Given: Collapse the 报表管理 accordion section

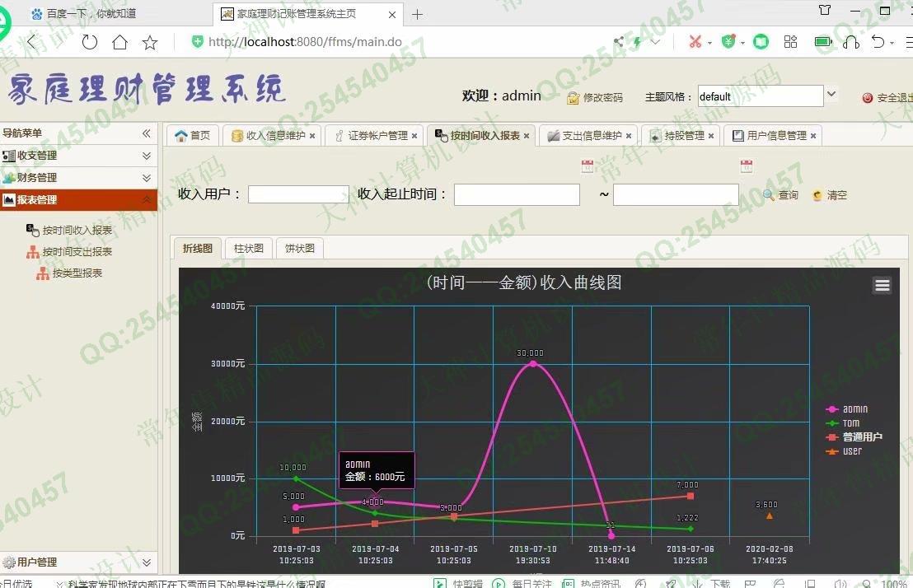Looking at the screenshot, I should [x=78, y=199].
